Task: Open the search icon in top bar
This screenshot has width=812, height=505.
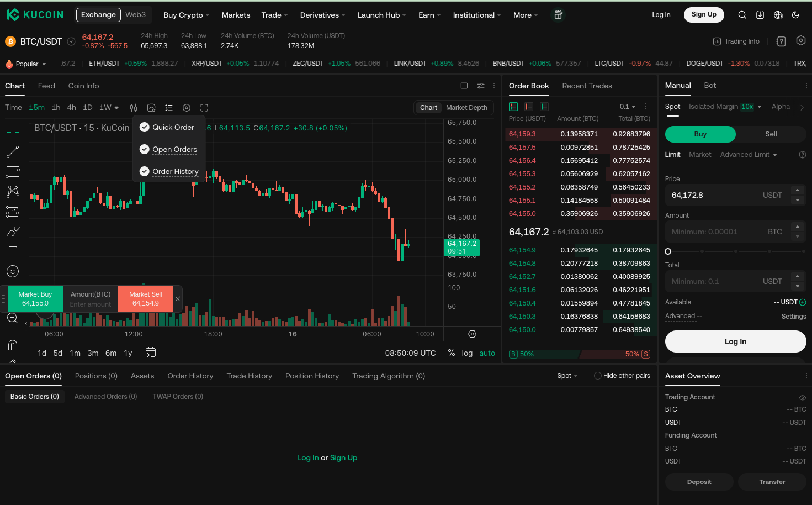Action: (742, 15)
